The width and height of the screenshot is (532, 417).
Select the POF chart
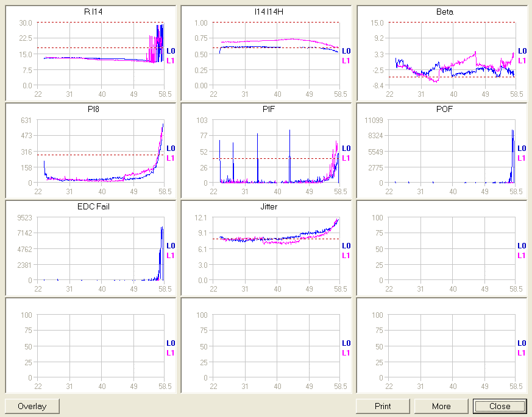point(452,152)
